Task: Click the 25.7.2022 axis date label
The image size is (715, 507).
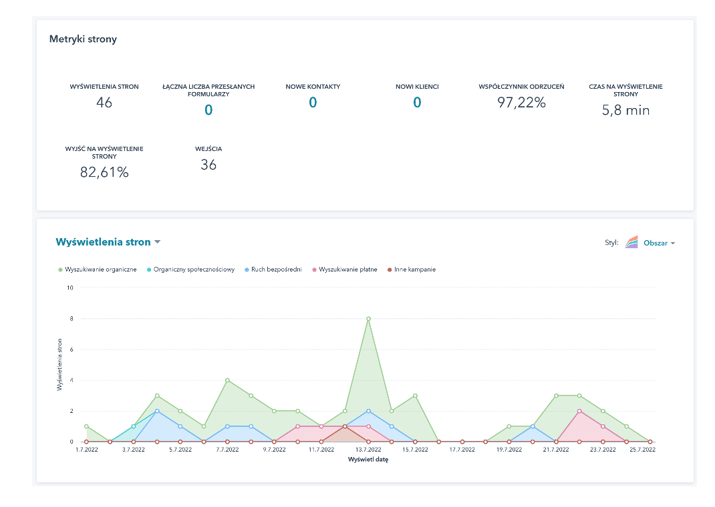Action: (642, 450)
